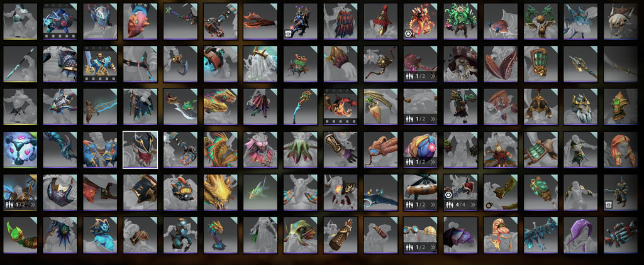Select the green tentacle-haired hero item
644x265 pixels.
460,21
